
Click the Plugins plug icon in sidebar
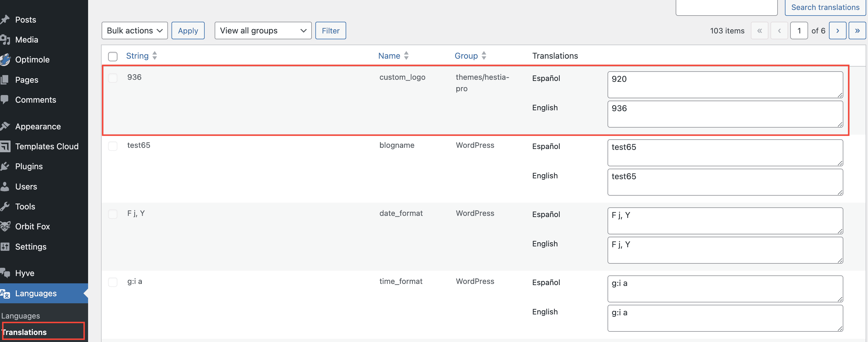point(5,166)
